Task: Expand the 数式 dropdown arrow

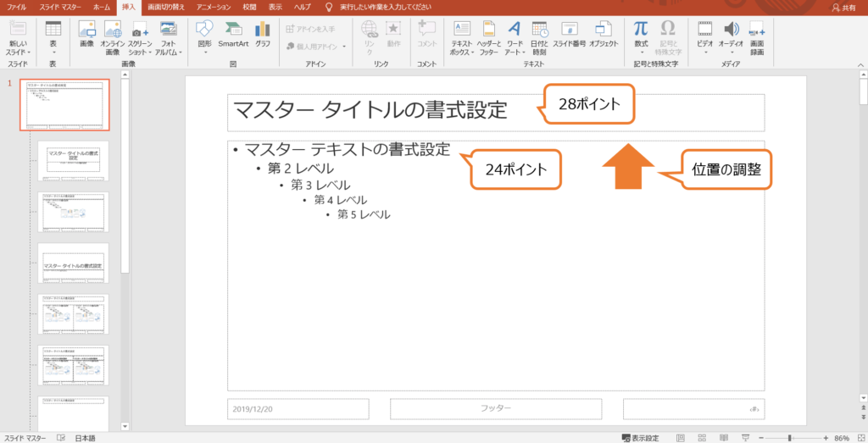Action: (641, 53)
